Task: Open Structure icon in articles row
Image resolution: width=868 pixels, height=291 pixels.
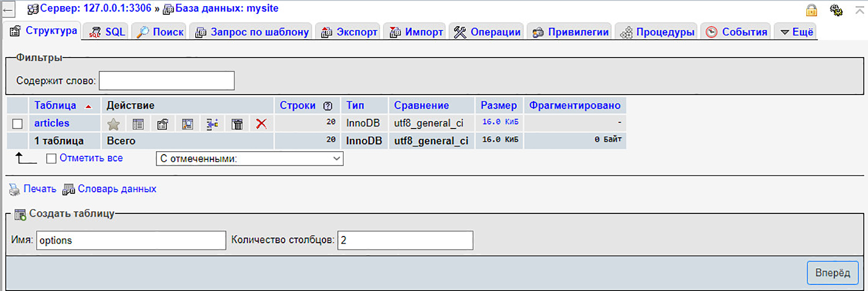Action: pyautogui.click(x=163, y=124)
